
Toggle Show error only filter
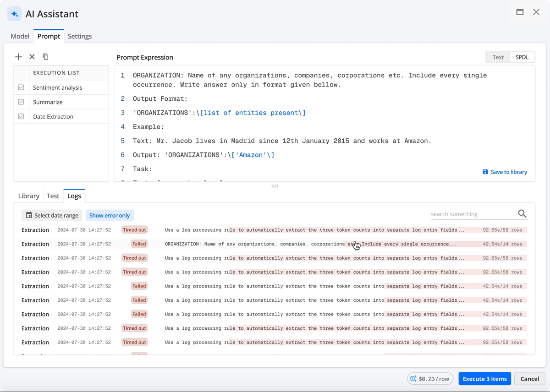pyautogui.click(x=110, y=215)
